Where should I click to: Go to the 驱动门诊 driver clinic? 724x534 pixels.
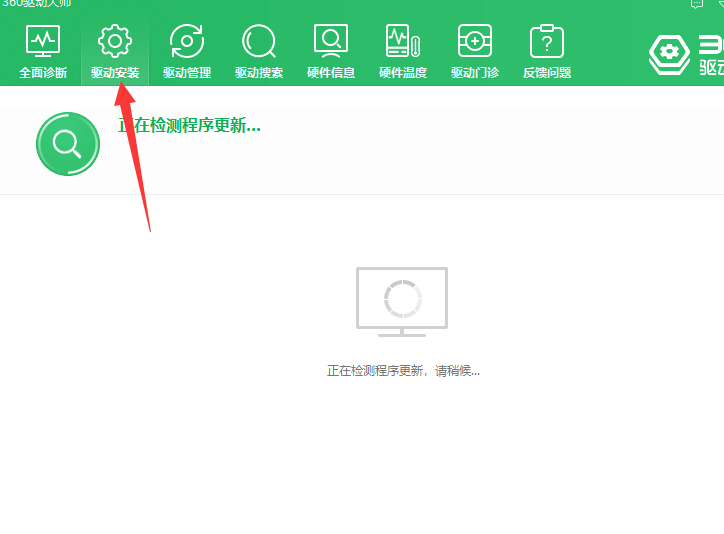coord(475,52)
